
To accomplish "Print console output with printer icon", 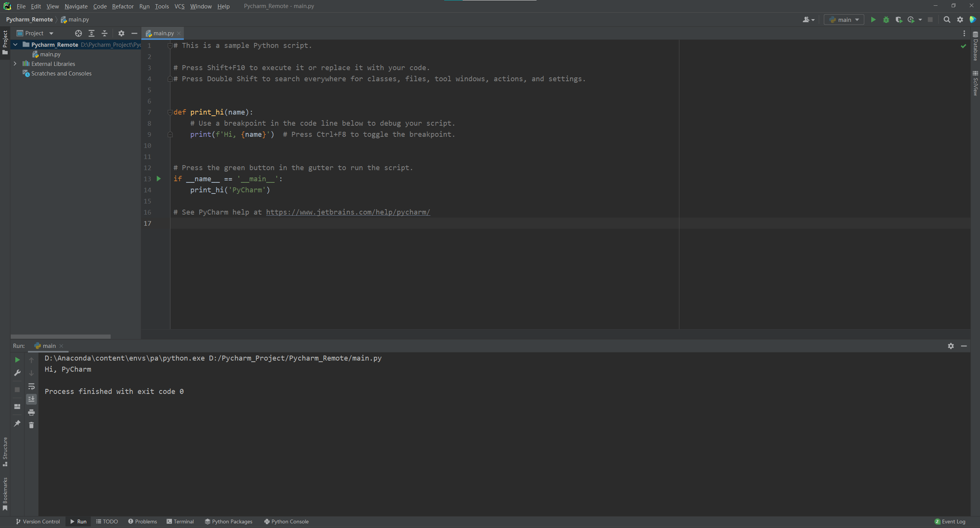I will (x=31, y=412).
